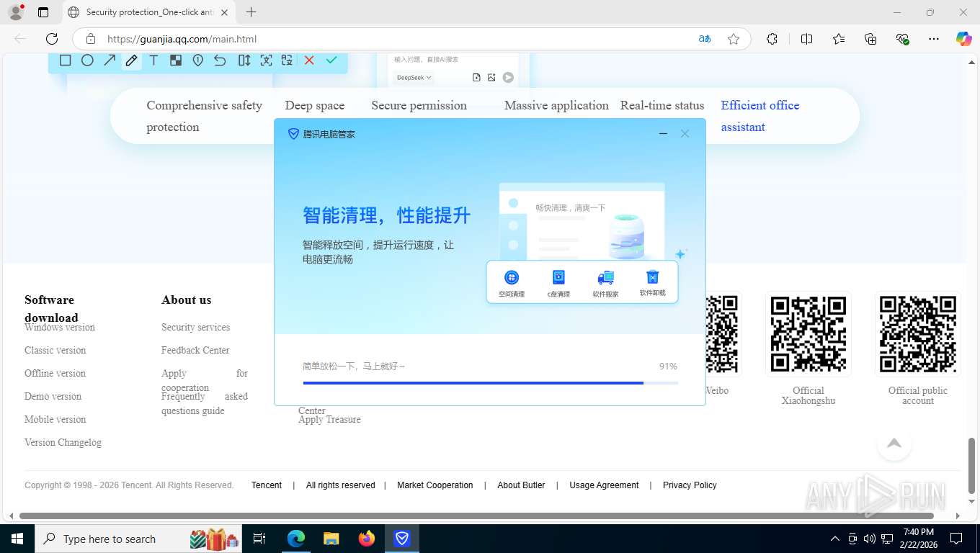Click the translate page icon in address bar
The height and width of the screenshot is (553, 980).
pos(705,39)
